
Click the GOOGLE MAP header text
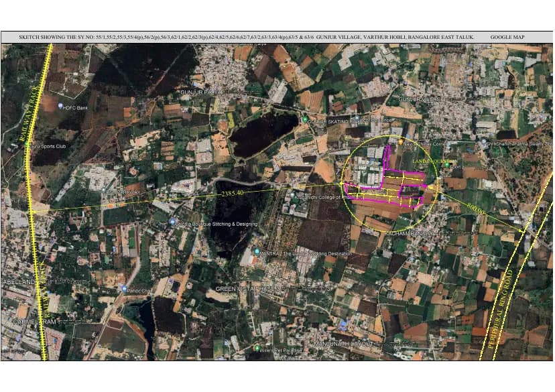tap(507, 37)
